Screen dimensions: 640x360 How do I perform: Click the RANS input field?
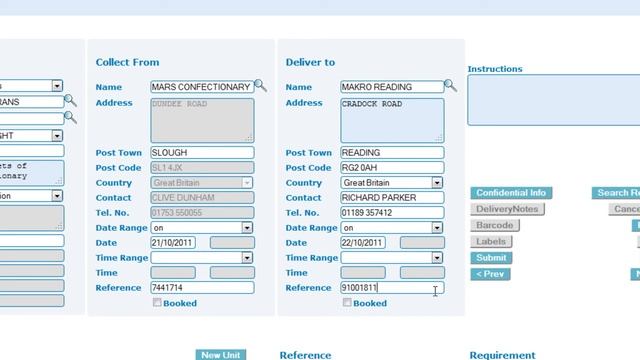click(x=32, y=102)
